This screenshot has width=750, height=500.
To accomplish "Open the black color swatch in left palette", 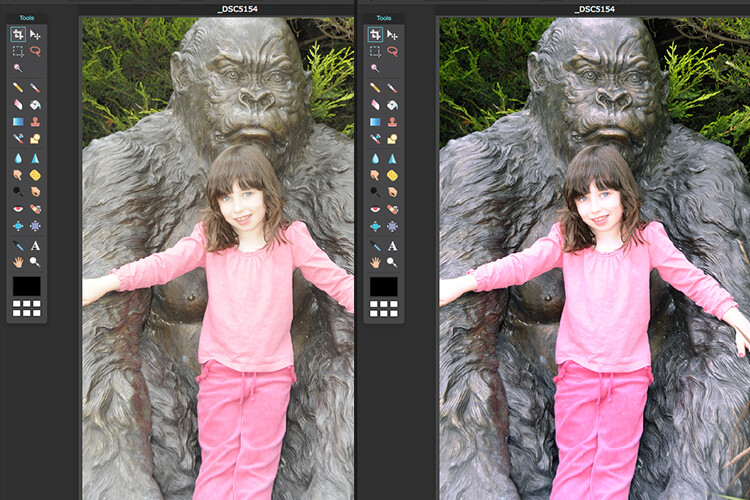I will (27, 286).
